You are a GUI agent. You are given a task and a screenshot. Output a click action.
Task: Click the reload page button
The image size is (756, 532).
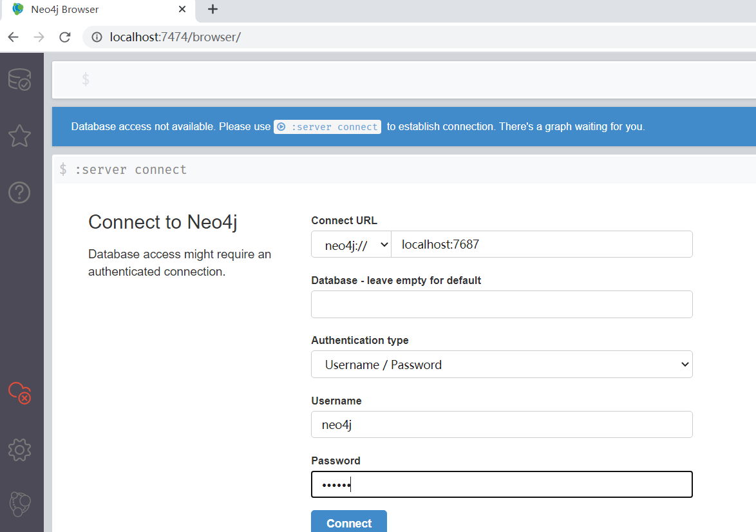pos(64,37)
